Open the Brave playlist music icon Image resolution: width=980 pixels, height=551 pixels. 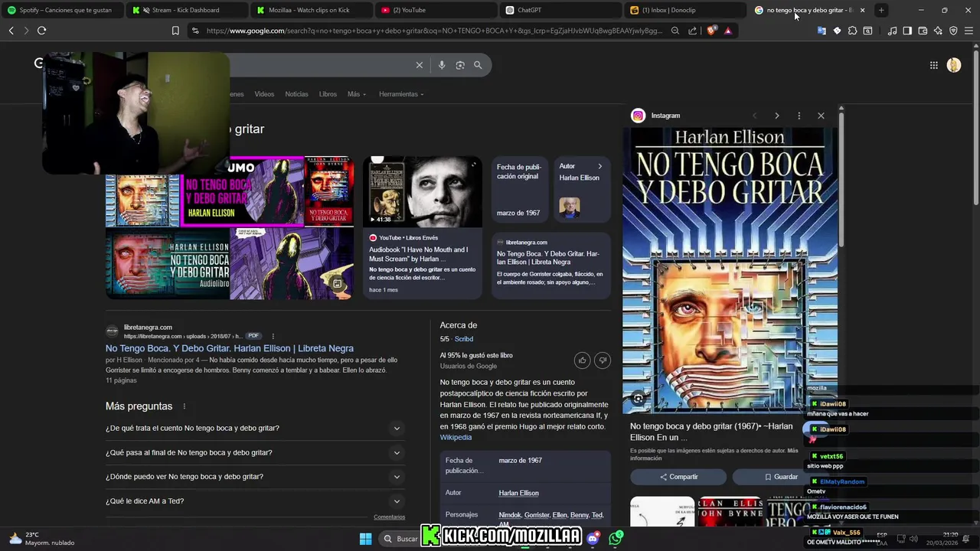point(892,31)
